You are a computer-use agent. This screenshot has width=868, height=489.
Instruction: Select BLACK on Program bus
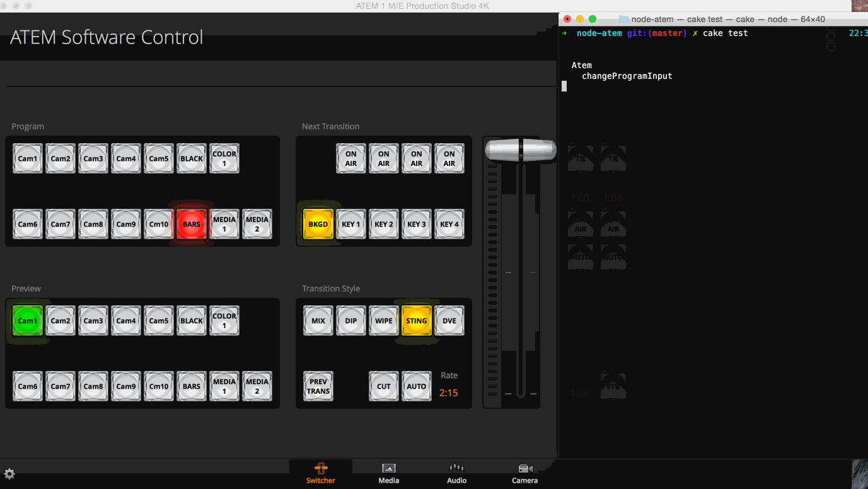(x=192, y=158)
